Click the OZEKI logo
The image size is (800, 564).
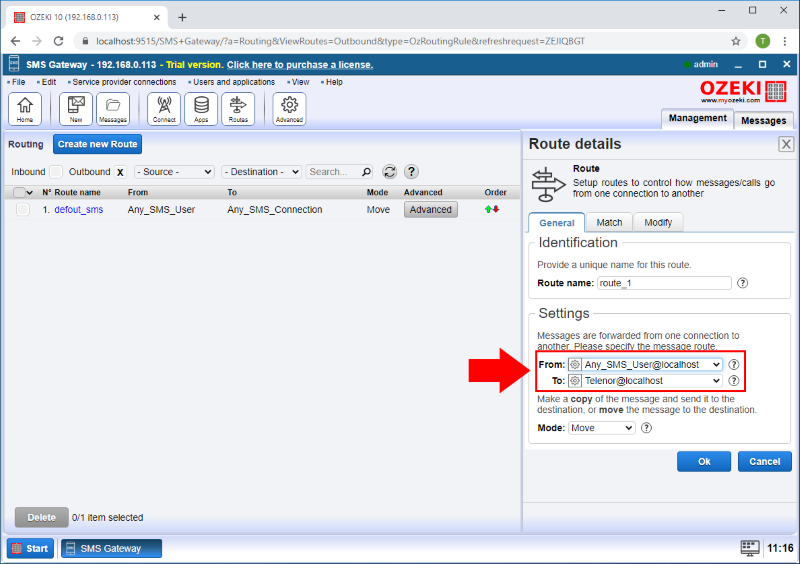743,91
